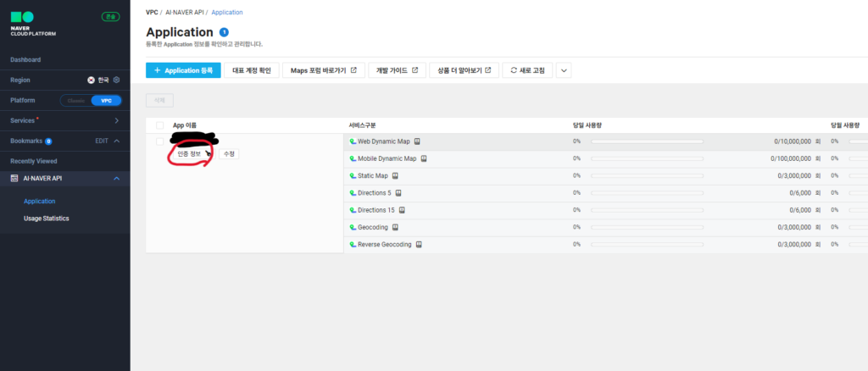This screenshot has width=868, height=371.
Task: Click the AI·NAVER API service icon
Action: (x=14, y=179)
